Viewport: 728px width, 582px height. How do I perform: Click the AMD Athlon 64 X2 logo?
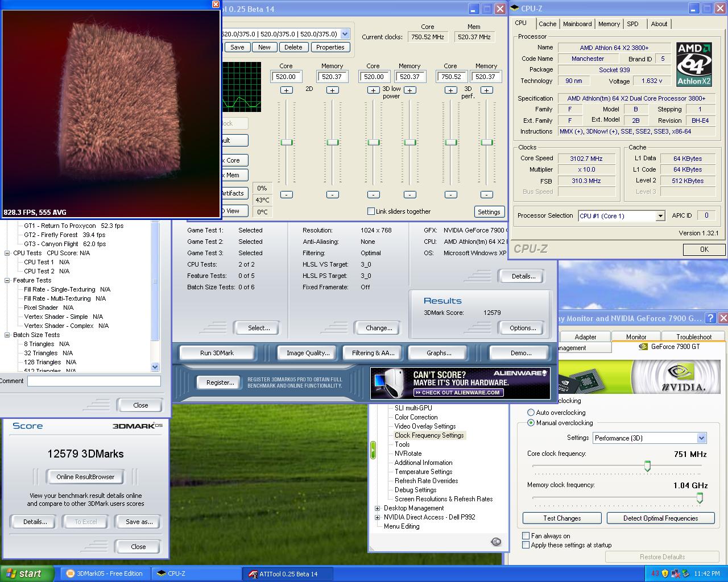[694, 64]
